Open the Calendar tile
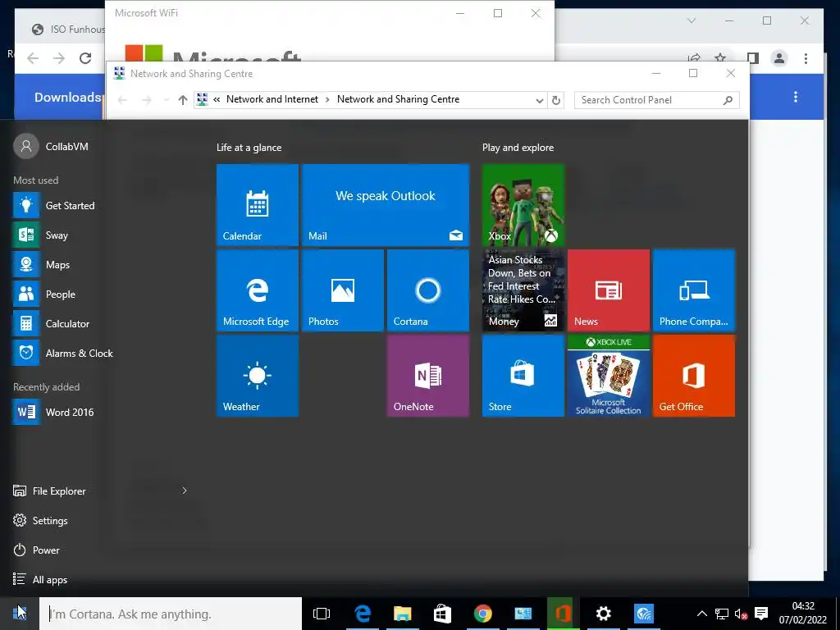The width and height of the screenshot is (840, 630). click(x=257, y=204)
